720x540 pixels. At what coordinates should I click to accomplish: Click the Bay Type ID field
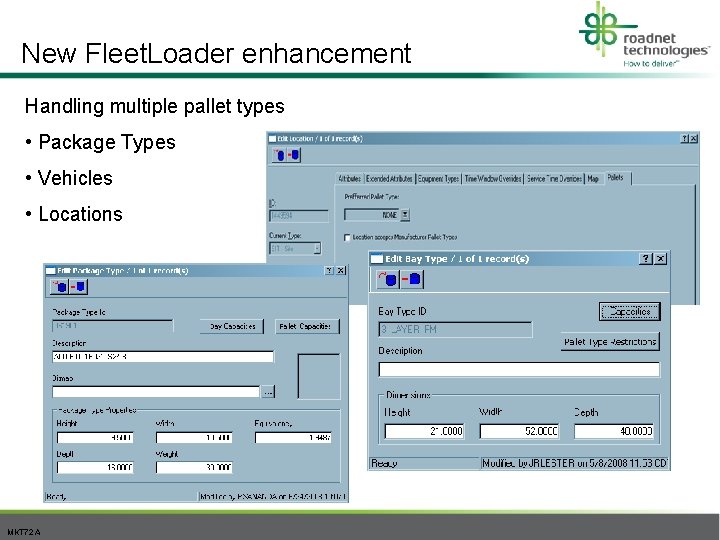tap(456, 329)
